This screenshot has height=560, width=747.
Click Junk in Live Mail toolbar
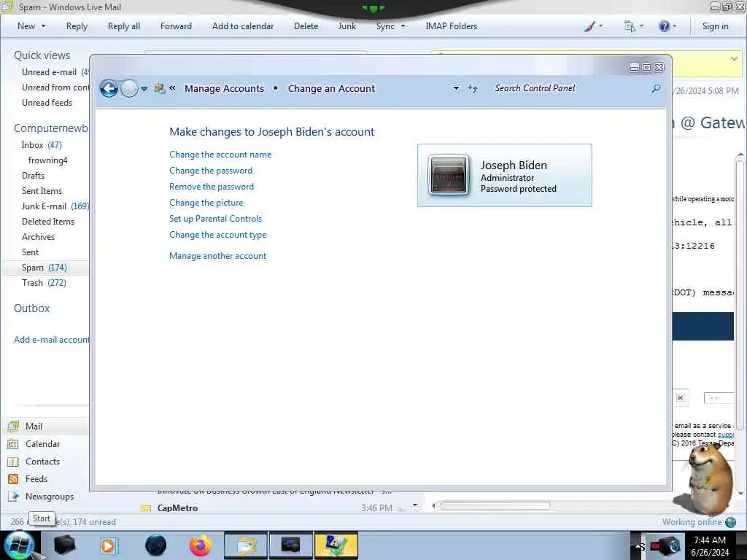[347, 26]
